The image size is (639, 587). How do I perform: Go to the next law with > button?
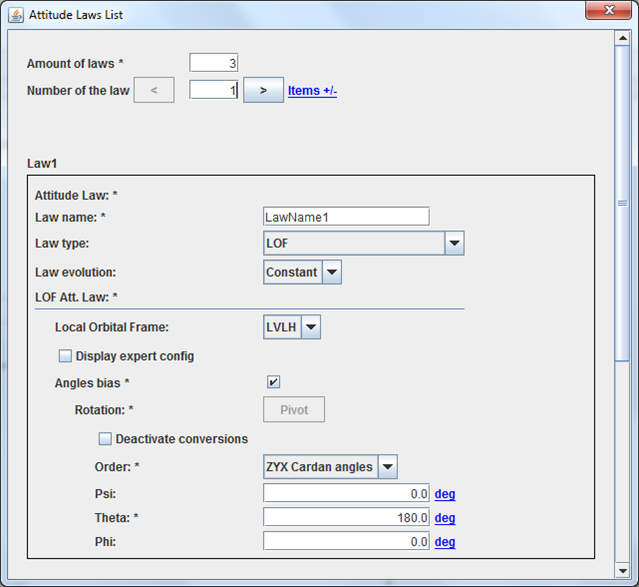coord(263,90)
